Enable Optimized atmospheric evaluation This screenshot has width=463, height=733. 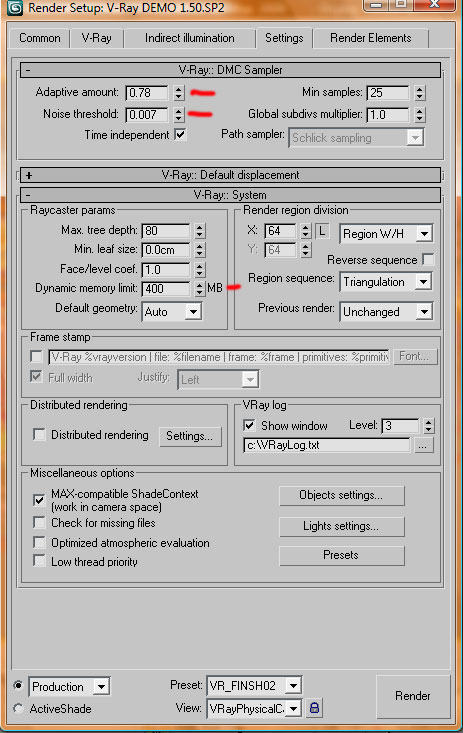[x=39, y=542]
